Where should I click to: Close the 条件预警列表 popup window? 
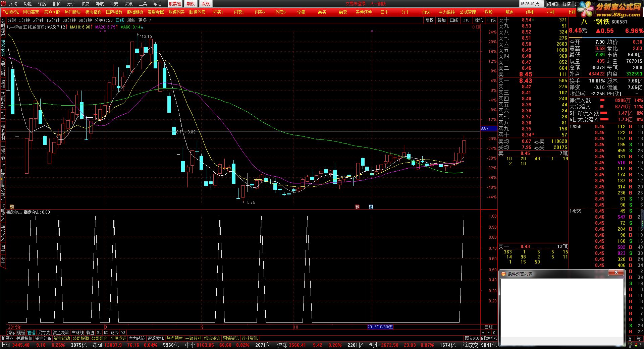coord(616,273)
